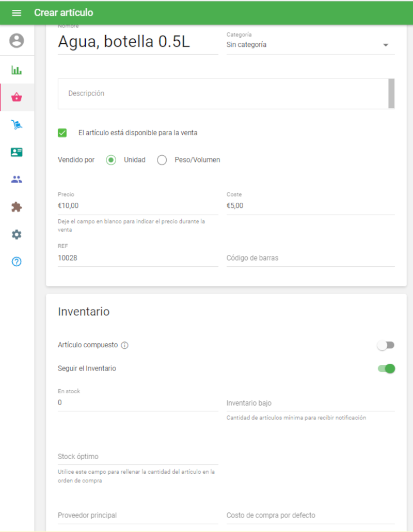Click the user account profile icon
413x532 pixels.
17,41
